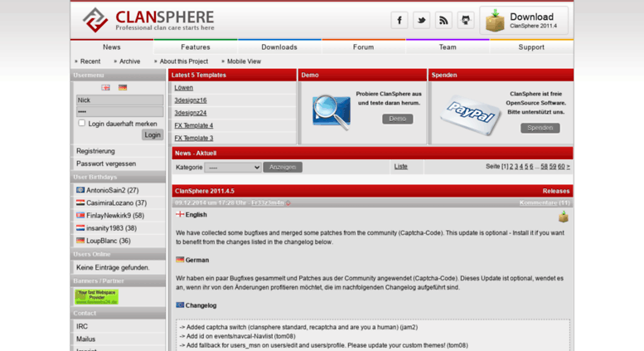This screenshot has height=351, width=644.
Task: Open the 3designz24 template link
Action: [191, 113]
